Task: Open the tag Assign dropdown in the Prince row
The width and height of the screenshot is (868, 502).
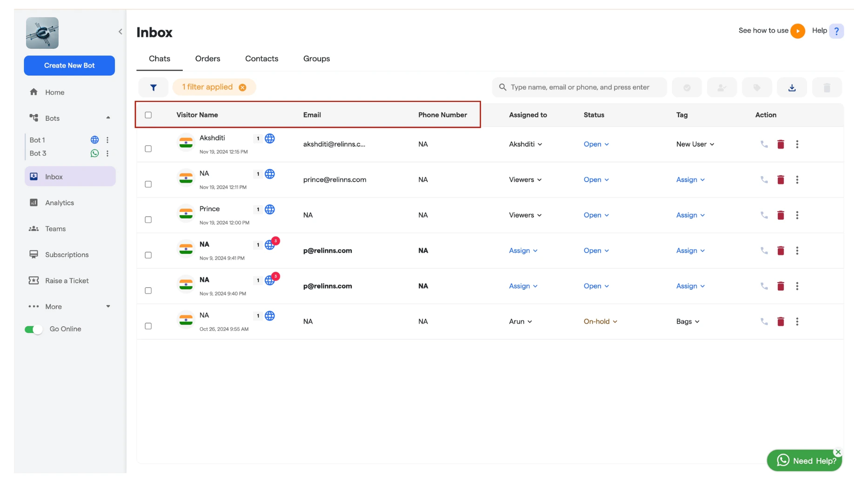Action: (690, 215)
